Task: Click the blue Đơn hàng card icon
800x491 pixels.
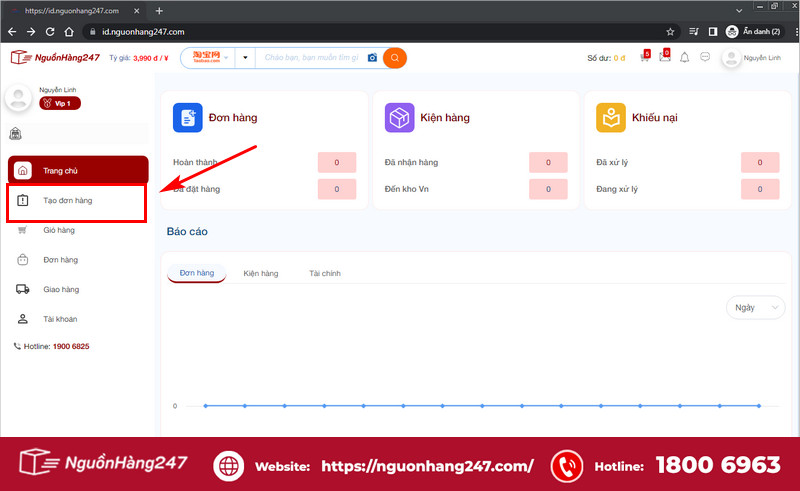Action: pos(188,117)
